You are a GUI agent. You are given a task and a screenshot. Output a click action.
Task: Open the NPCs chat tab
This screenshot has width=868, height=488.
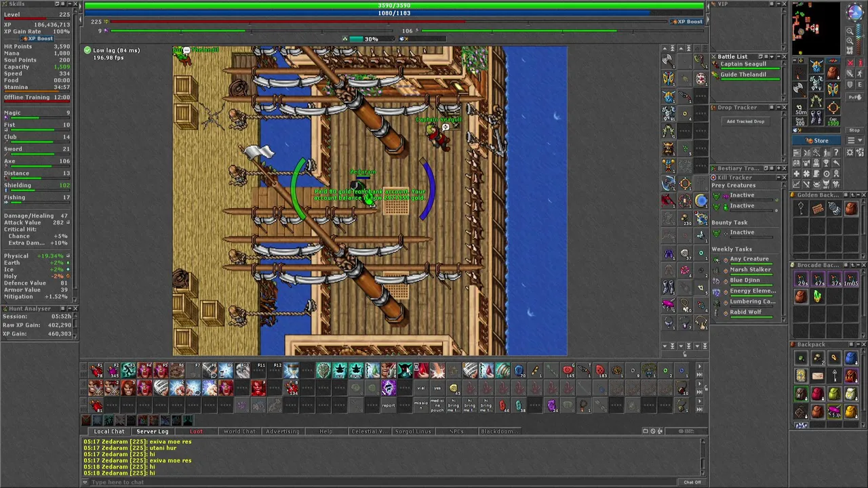[456, 431]
